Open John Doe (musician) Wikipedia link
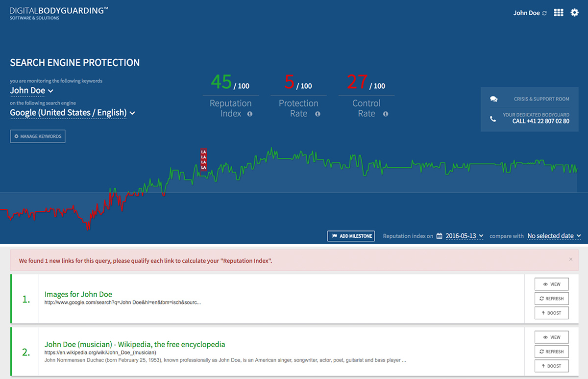Viewport: 588px width, 379px height. pyautogui.click(x=135, y=344)
